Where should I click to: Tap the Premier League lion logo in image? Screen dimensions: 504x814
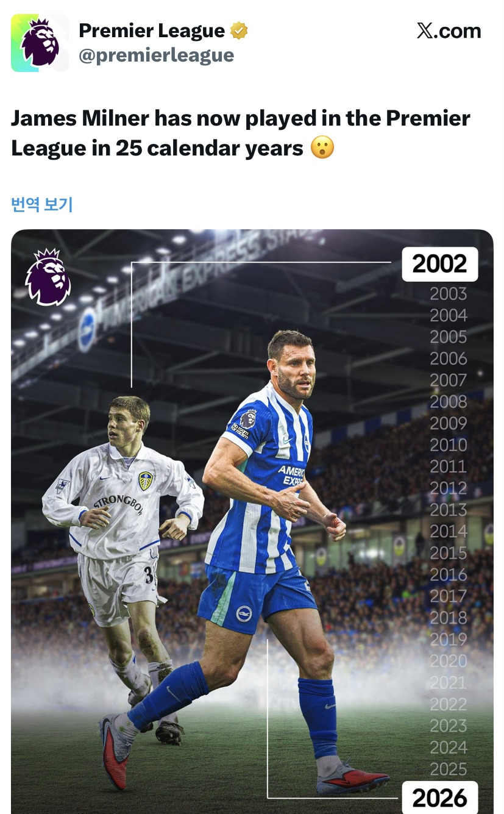click(48, 276)
